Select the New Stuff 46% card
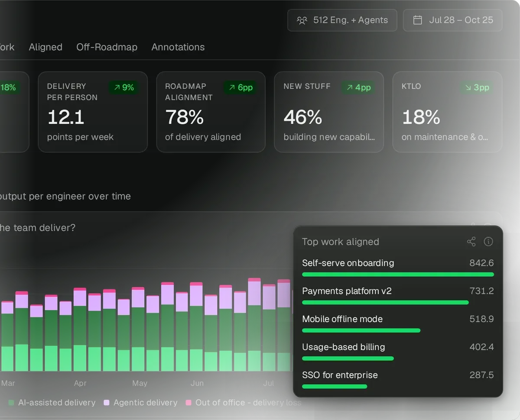Screen dimensions: 520x420 (x=329, y=112)
